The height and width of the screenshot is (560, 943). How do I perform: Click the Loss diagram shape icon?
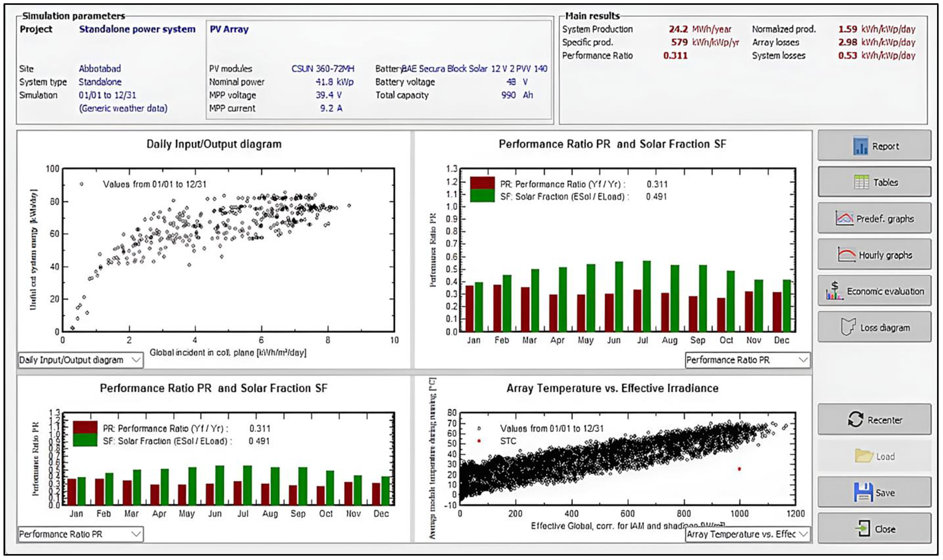coord(848,327)
